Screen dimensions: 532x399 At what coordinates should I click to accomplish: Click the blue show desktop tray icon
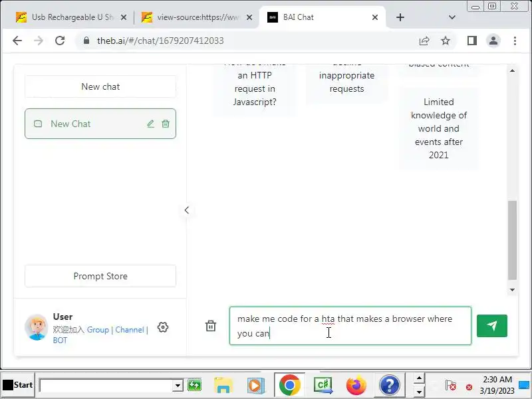point(524,385)
